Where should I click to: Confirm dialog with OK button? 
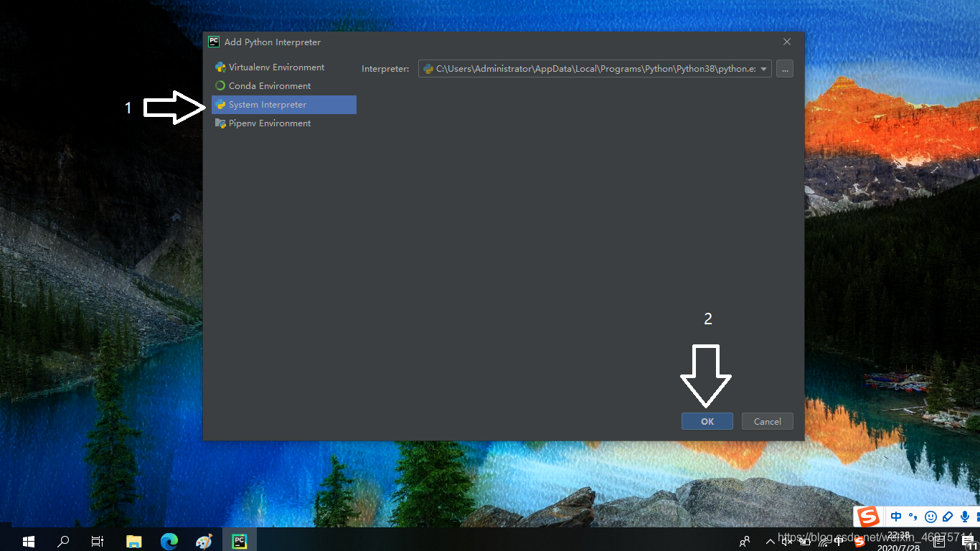[x=707, y=421]
